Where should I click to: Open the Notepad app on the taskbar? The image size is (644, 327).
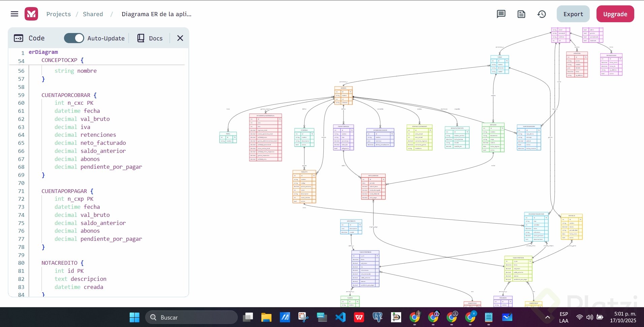pos(489,317)
